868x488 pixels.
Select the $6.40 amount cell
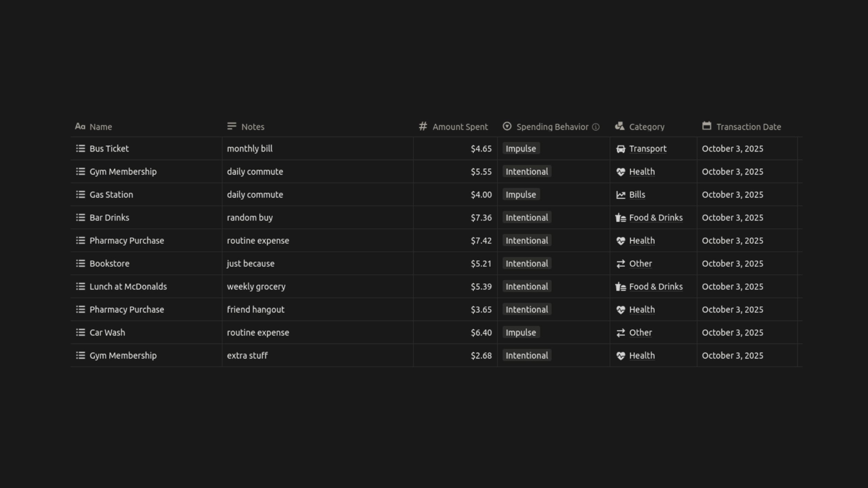pos(455,332)
